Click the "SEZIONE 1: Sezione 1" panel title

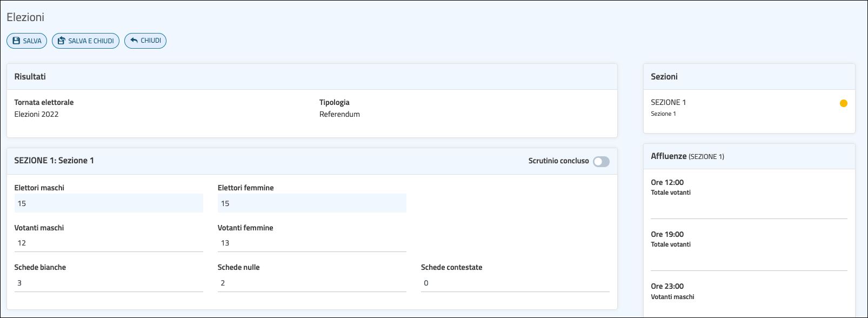[54, 161]
